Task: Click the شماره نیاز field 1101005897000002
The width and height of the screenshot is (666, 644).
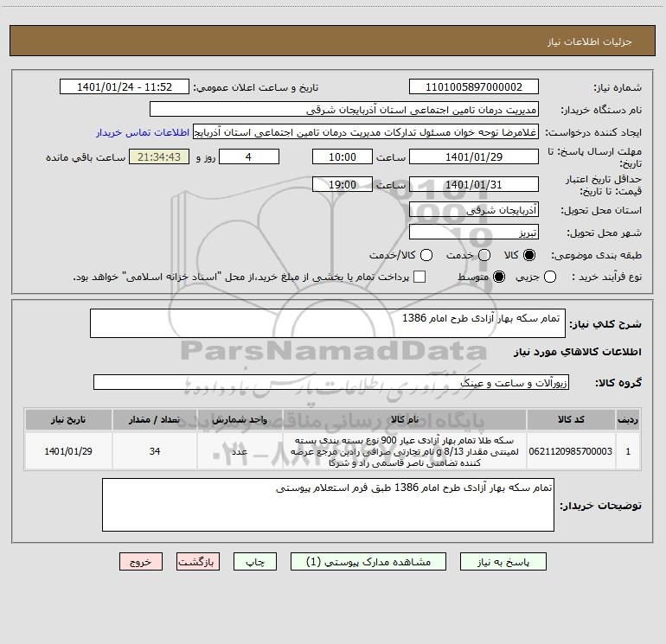Action: pos(474,86)
